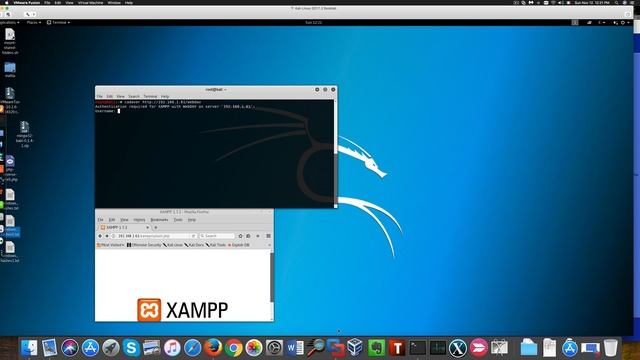Screen dimensions: 640x360
Task: Open iTunes from the Dock
Action: pos(172,348)
